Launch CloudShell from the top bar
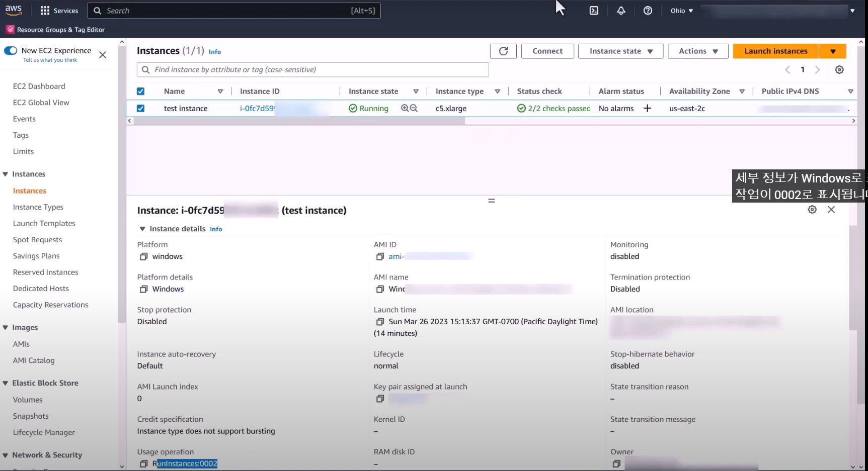This screenshot has width=868, height=471. 594,11
